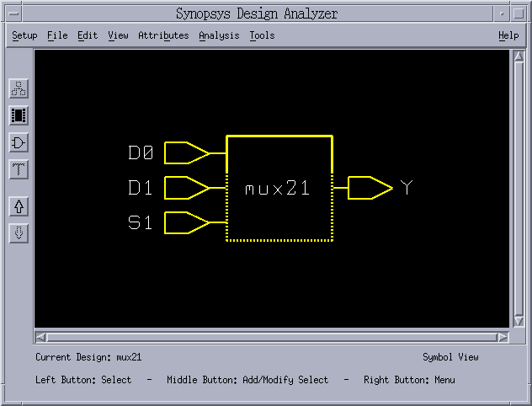
Task: Select the D1 input port symbol
Action: click(187, 188)
